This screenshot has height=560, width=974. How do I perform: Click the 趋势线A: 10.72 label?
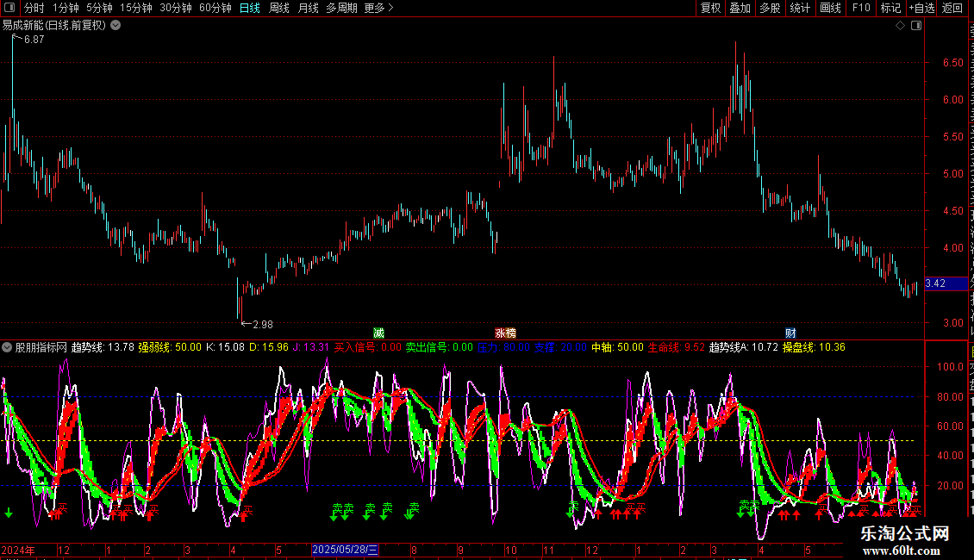click(x=744, y=348)
